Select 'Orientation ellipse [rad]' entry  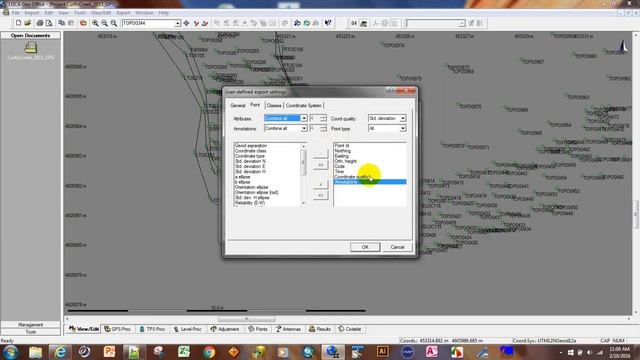pyautogui.click(x=256, y=192)
